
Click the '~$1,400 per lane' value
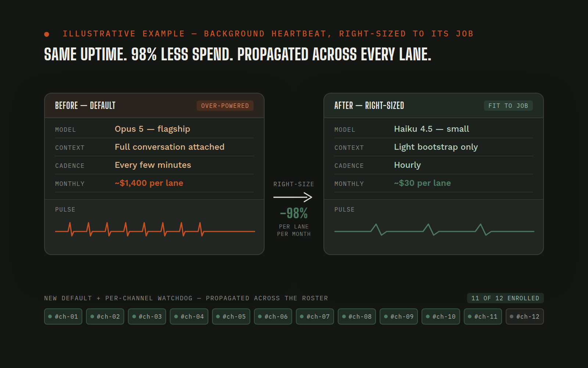[149, 183]
